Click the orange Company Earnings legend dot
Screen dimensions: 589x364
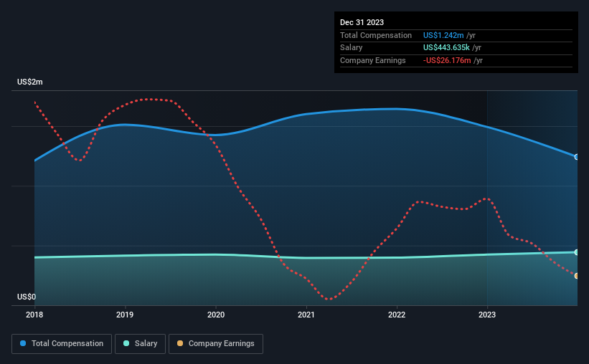click(180, 343)
